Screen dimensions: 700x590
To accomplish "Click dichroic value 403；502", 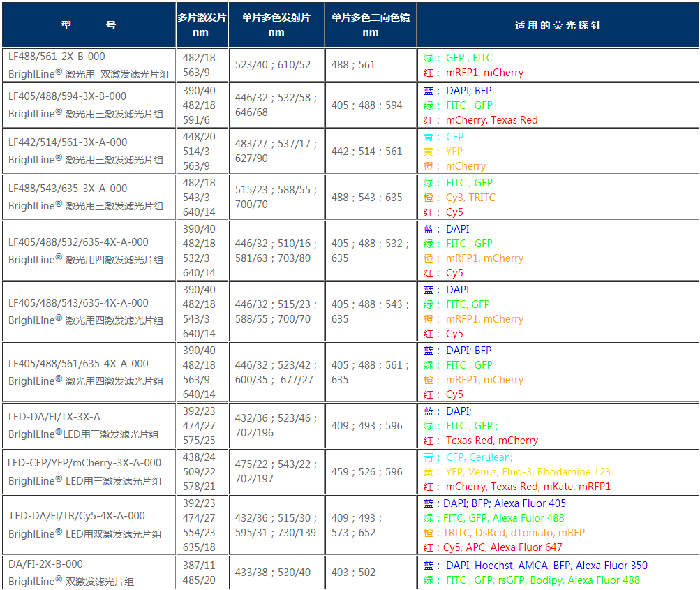I will [353, 573].
